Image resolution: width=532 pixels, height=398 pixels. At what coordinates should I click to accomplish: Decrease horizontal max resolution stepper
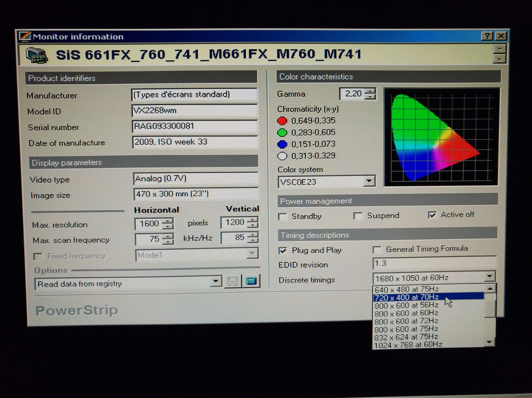[x=168, y=226]
